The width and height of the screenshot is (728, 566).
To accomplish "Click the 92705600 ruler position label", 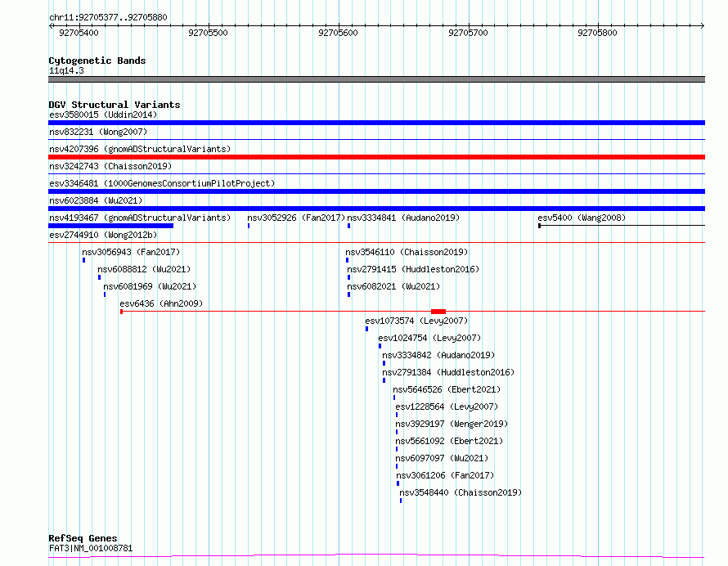I will (x=338, y=33).
